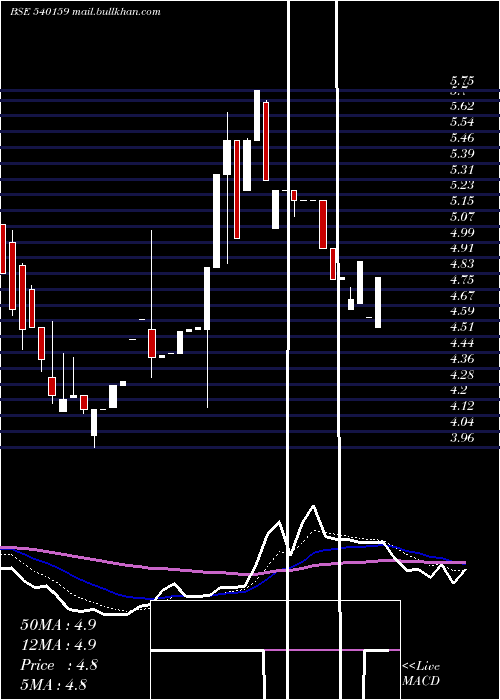Click the 5.31 price axis label
Image resolution: width=500 pixels, height=700 pixels.
(x=462, y=169)
